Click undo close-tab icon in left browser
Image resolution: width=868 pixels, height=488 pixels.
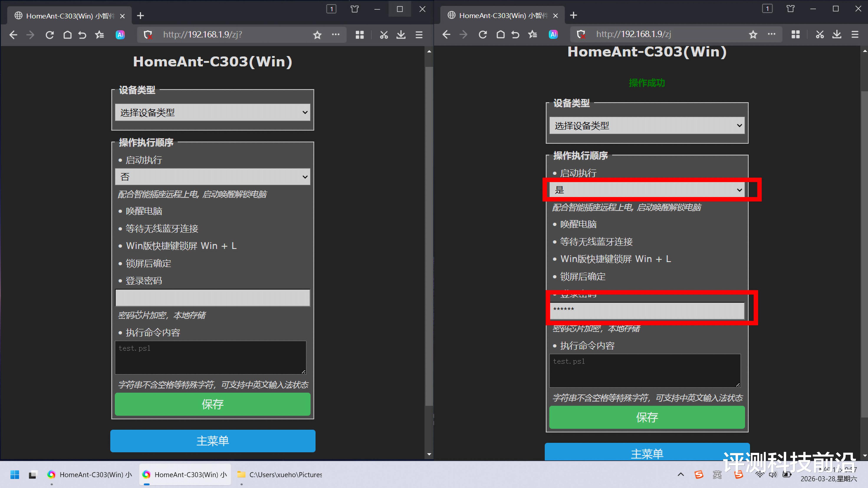click(x=82, y=35)
